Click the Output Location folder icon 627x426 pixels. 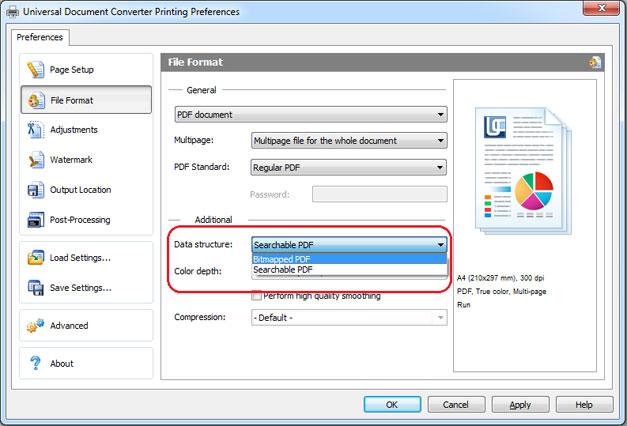(x=36, y=190)
